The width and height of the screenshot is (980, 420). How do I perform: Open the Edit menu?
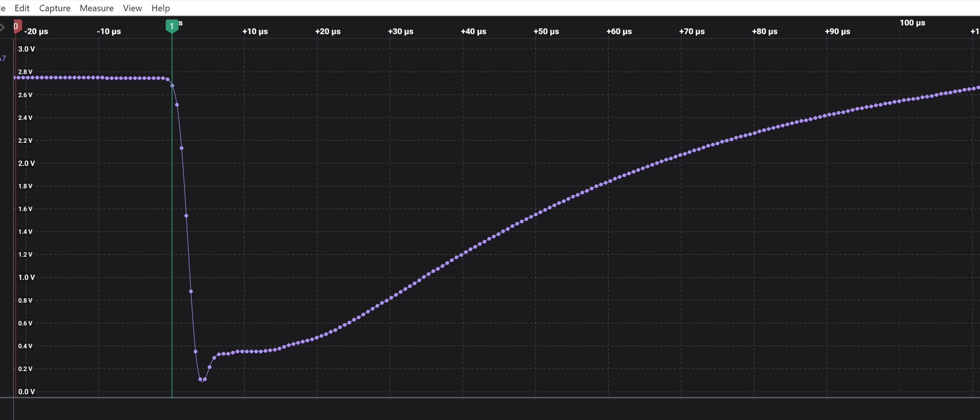[x=22, y=8]
